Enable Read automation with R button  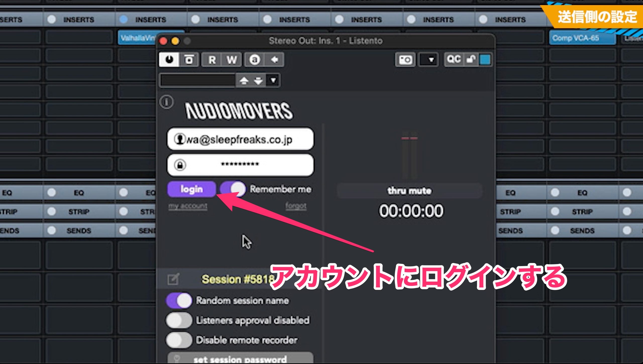pyautogui.click(x=212, y=60)
